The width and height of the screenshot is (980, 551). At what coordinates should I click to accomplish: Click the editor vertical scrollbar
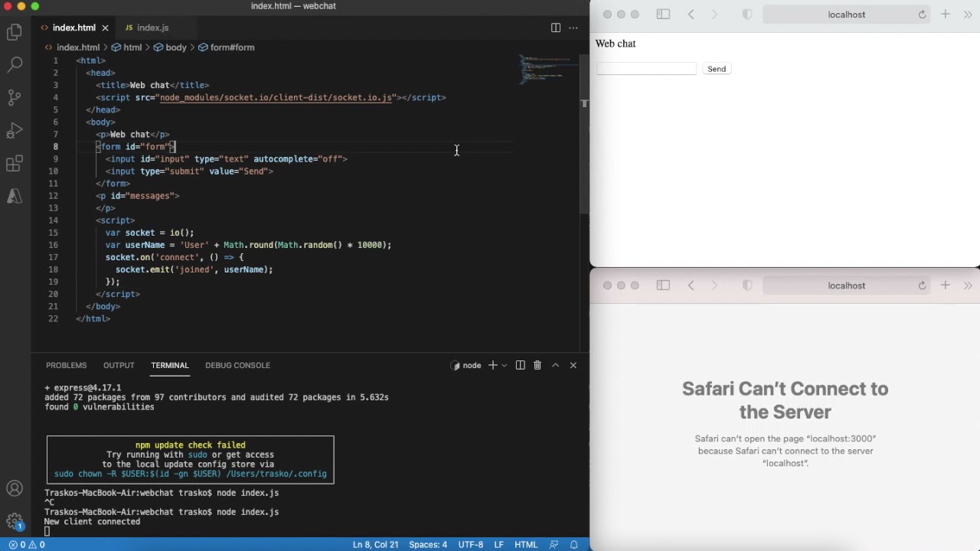pyautogui.click(x=585, y=134)
